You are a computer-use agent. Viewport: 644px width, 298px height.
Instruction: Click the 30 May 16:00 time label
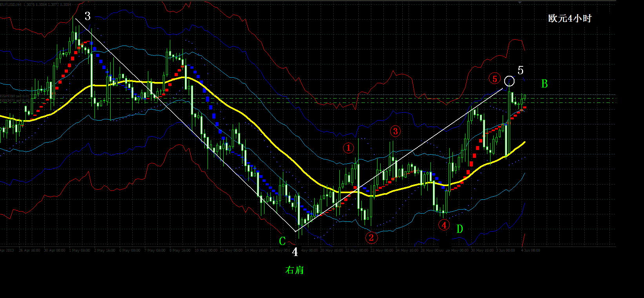point(482,250)
